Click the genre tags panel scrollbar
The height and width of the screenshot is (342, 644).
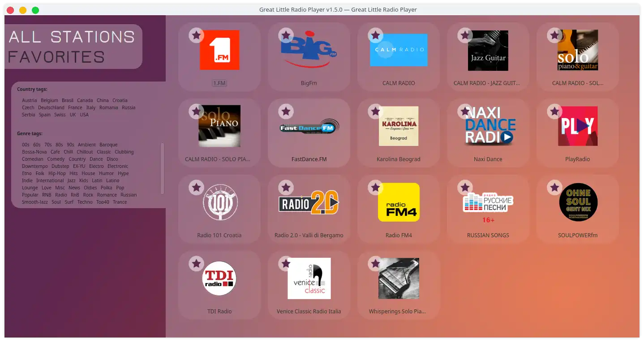pyautogui.click(x=162, y=168)
